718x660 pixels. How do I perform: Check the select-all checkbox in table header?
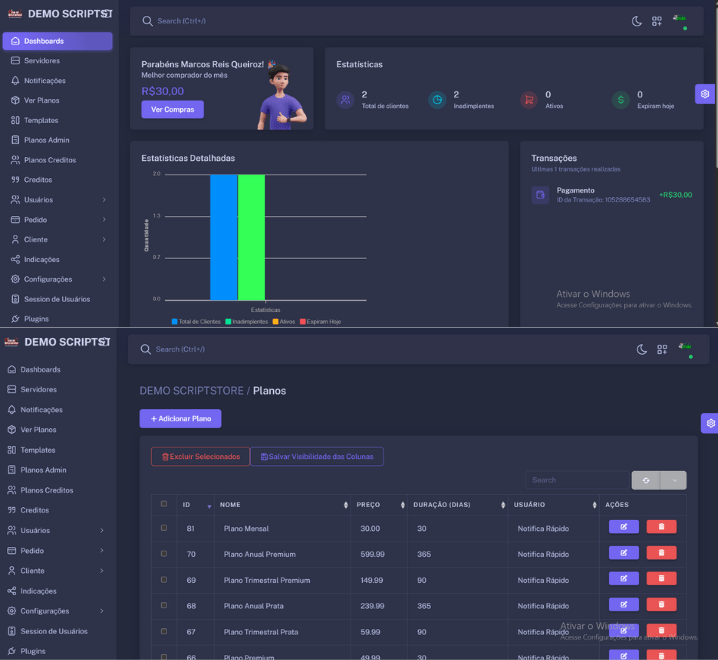(x=164, y=504)
